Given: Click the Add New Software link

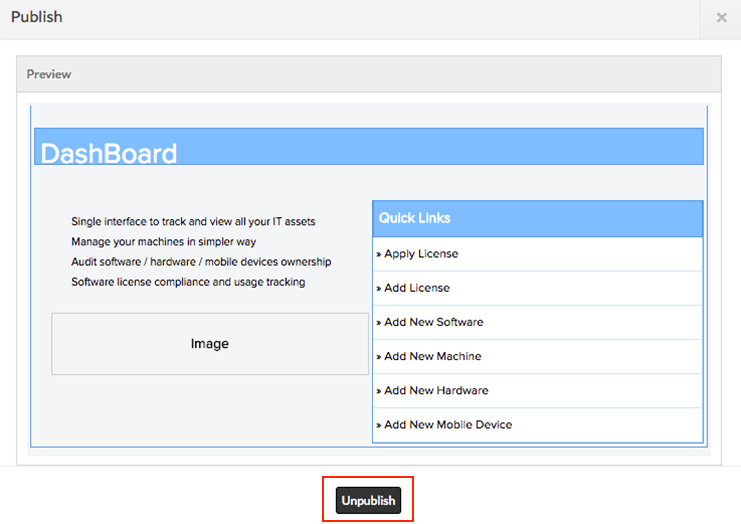Looking at the screenshot, I should [433, 322].
